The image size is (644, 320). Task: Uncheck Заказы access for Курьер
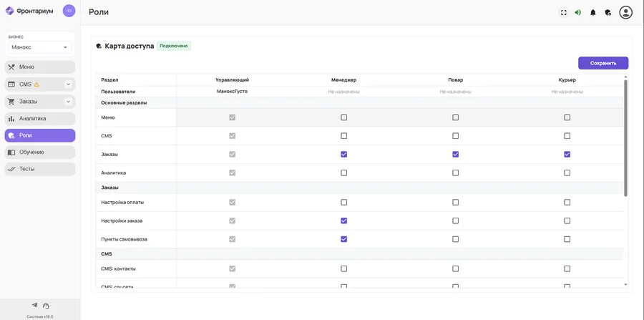pos(567,155)
